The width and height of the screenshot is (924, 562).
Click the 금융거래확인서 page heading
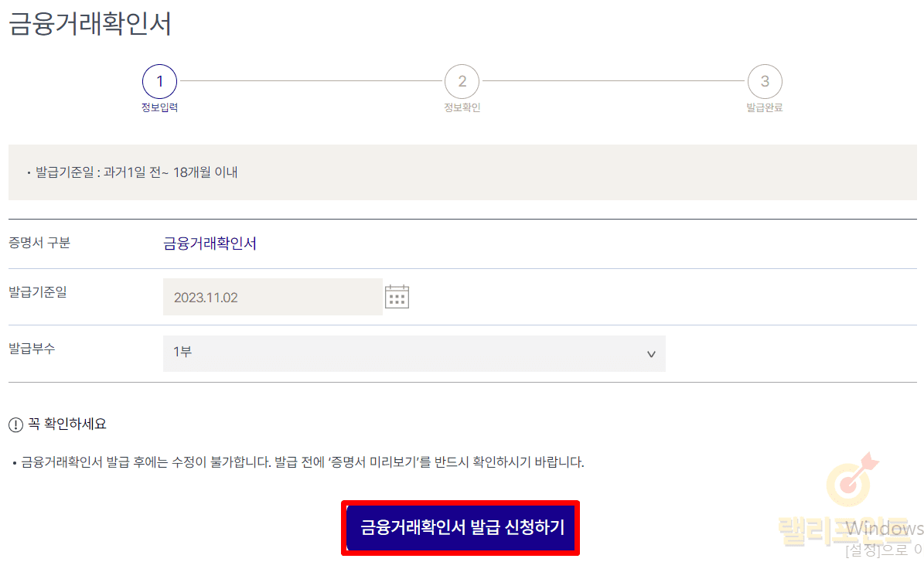90,24
